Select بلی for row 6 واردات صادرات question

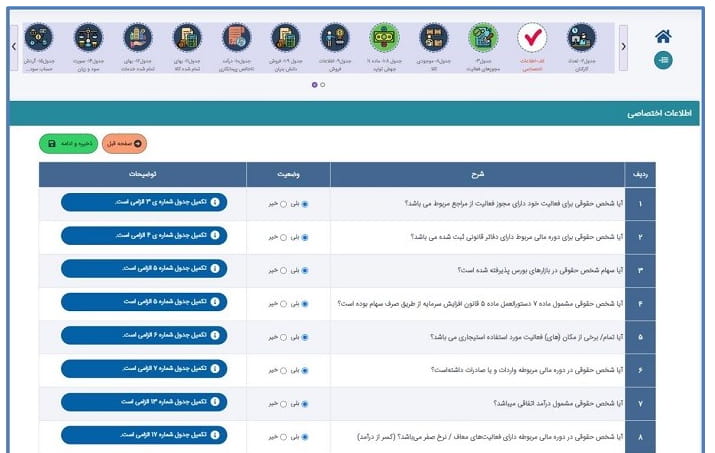(305, 370)
